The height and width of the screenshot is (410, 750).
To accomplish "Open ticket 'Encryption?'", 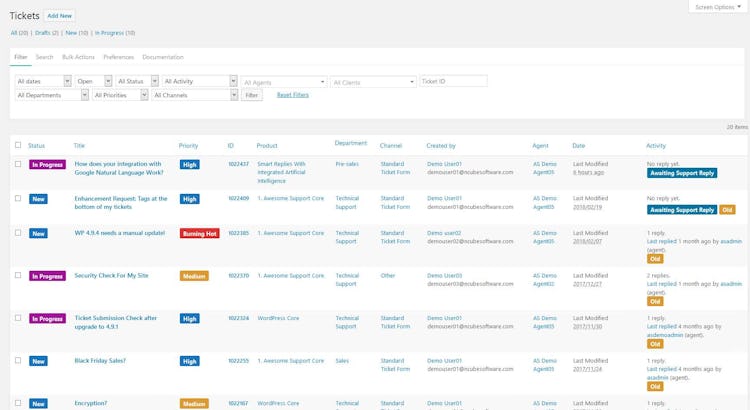I will 91,403.
